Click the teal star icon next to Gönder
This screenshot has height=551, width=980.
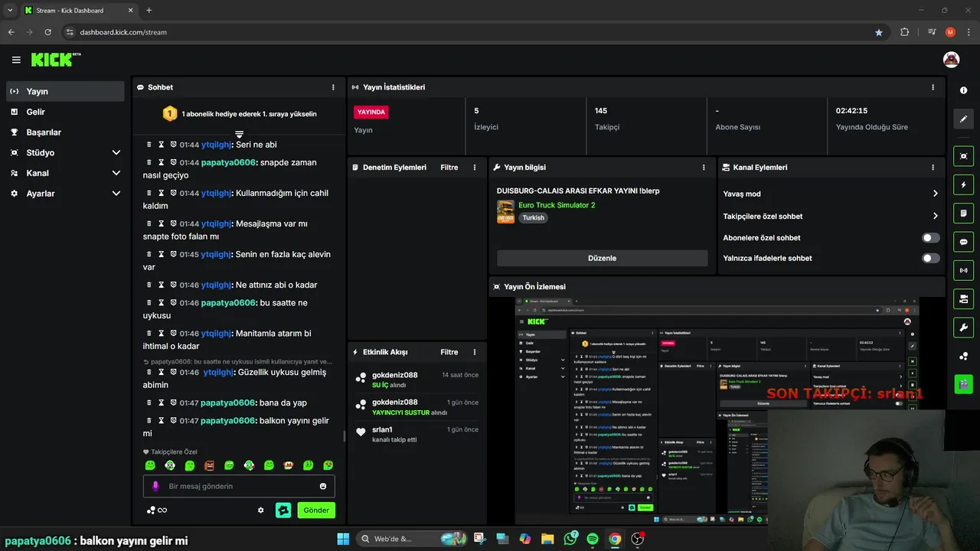[x=283, y=510]
